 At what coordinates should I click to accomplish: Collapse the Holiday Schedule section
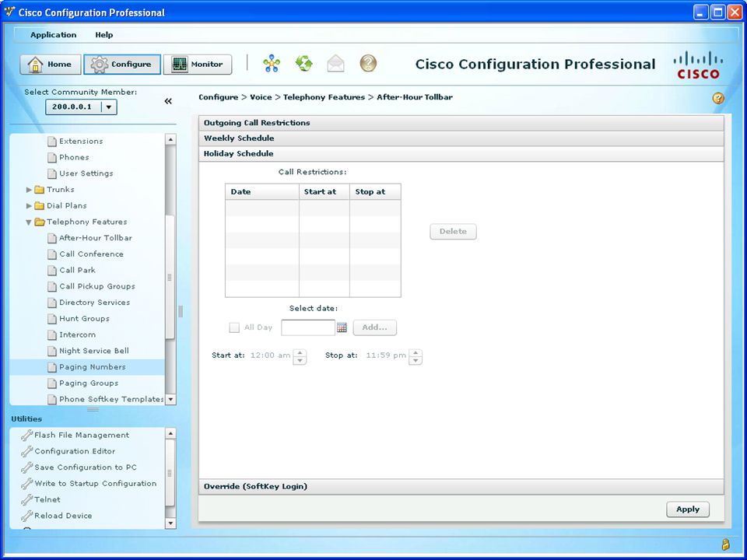point(461,154)
